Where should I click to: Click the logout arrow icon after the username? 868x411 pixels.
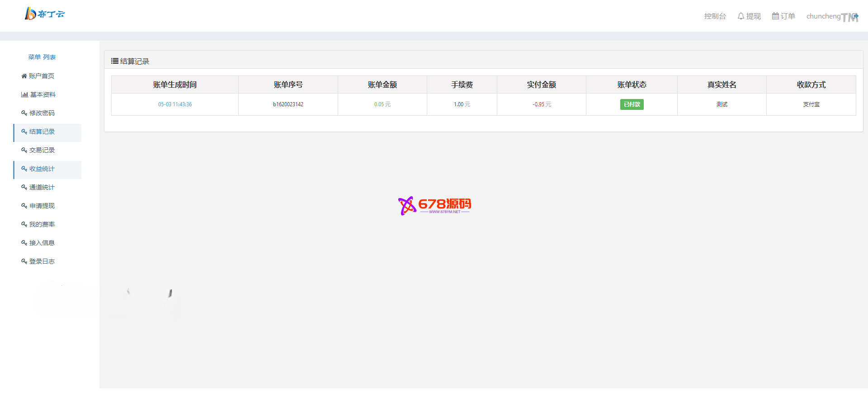point(855,16)
